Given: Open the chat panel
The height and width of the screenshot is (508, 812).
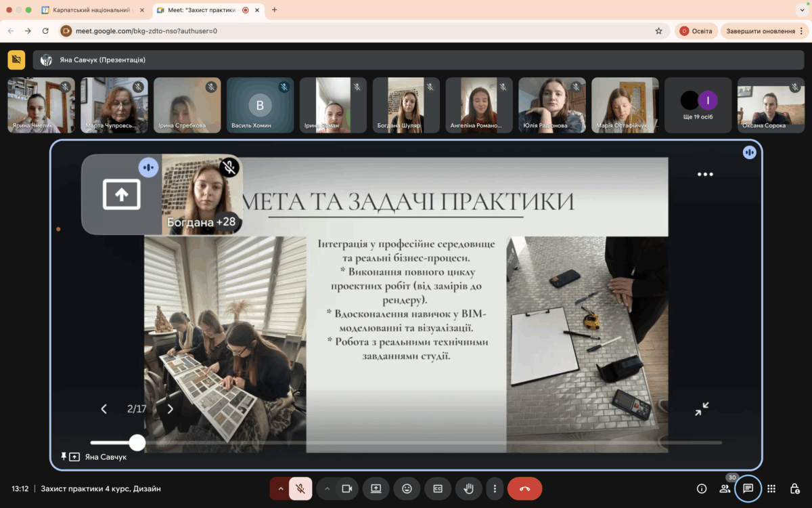Looking at the screenshot, I should (748, 488).
